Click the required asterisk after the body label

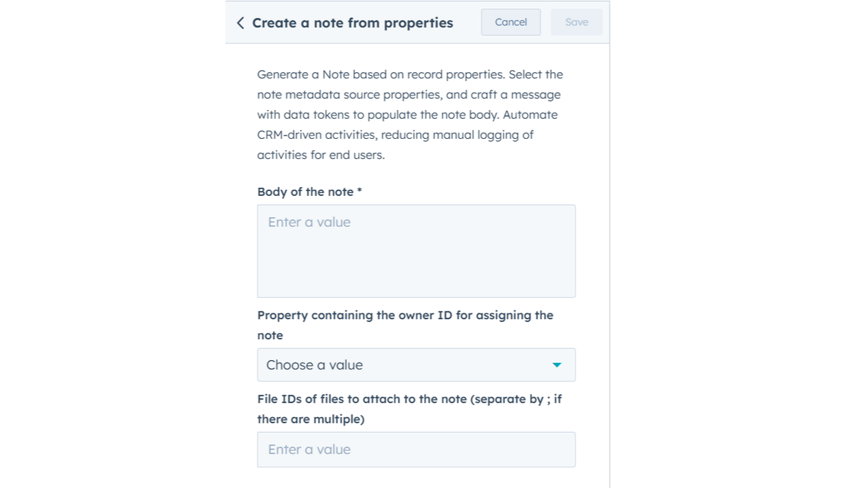[x=359, y=192]
